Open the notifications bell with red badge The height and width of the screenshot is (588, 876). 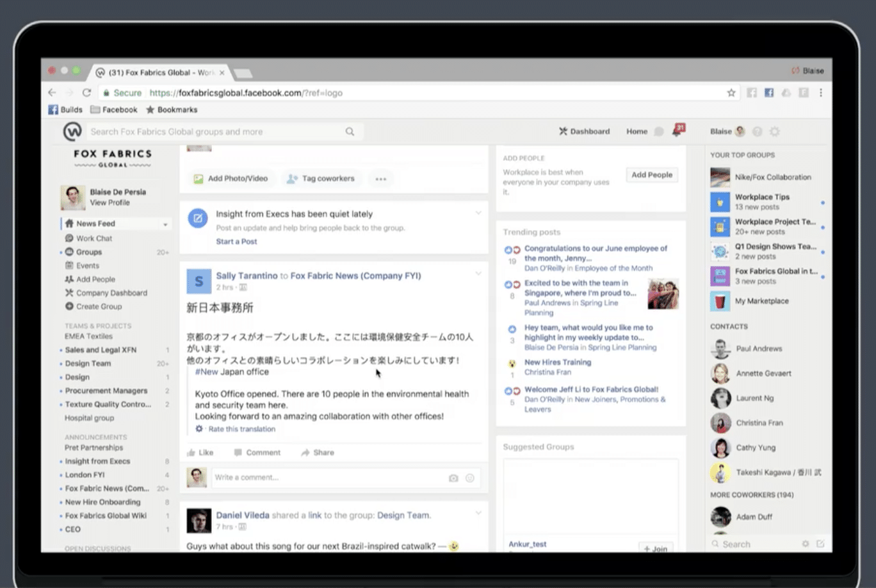(677, 130)
